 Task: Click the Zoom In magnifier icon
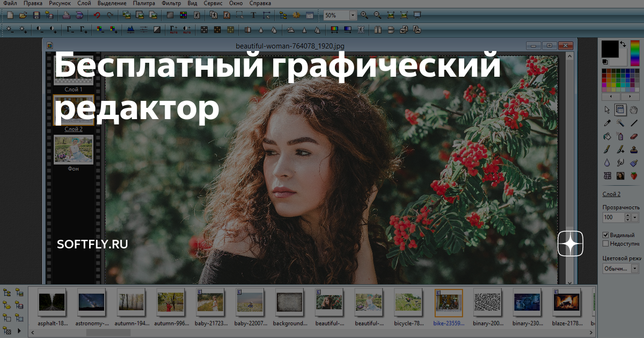click(364, 15)
